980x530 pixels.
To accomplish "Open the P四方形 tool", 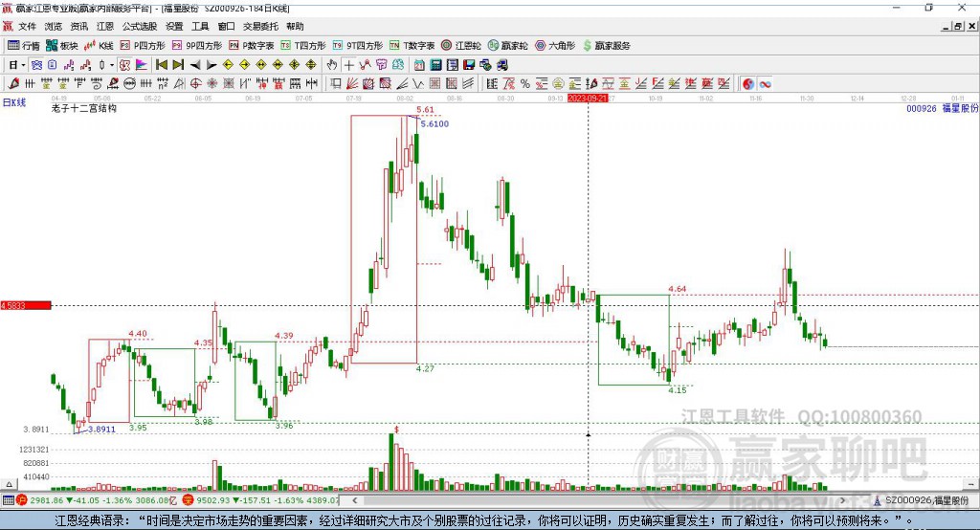I will (143, 46).
